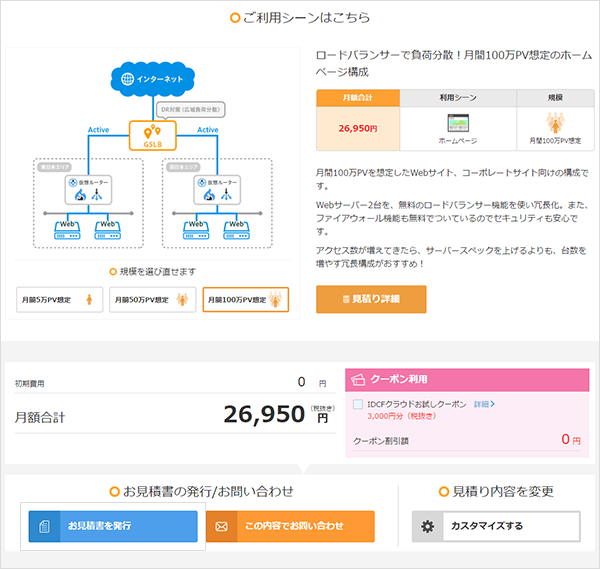Screen dimensions: 600x569
Task: Click the blue お見積書を発行 button
Action: pos(113,526)
